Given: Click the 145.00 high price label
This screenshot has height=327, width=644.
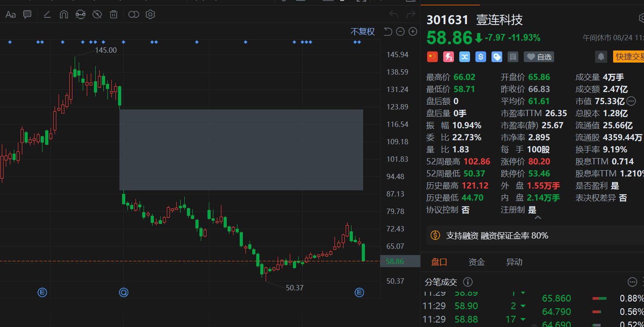Looking at the screenshot, I should 106,50.
